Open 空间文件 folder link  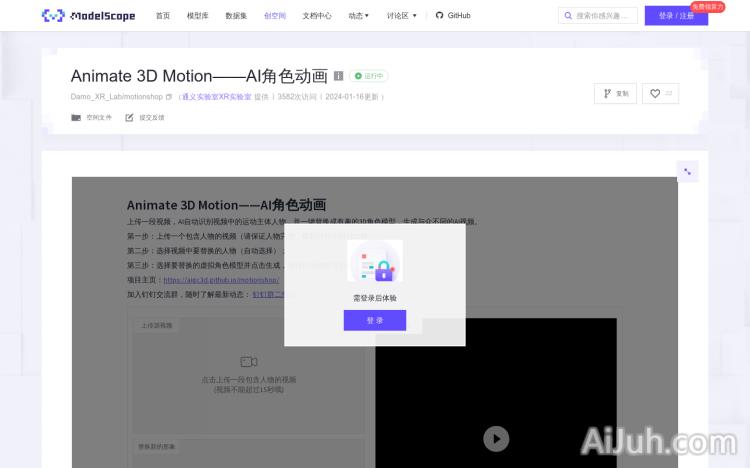click(91, 117)
